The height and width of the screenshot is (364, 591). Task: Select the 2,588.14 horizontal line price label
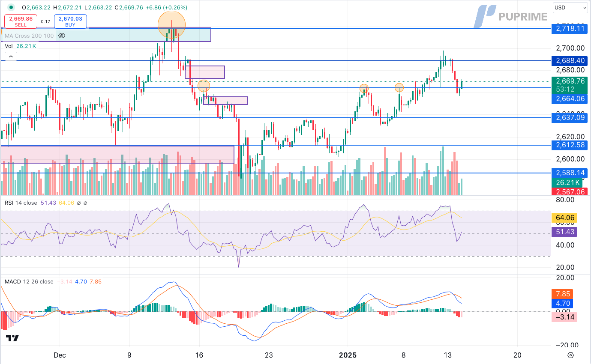[570, 173]
